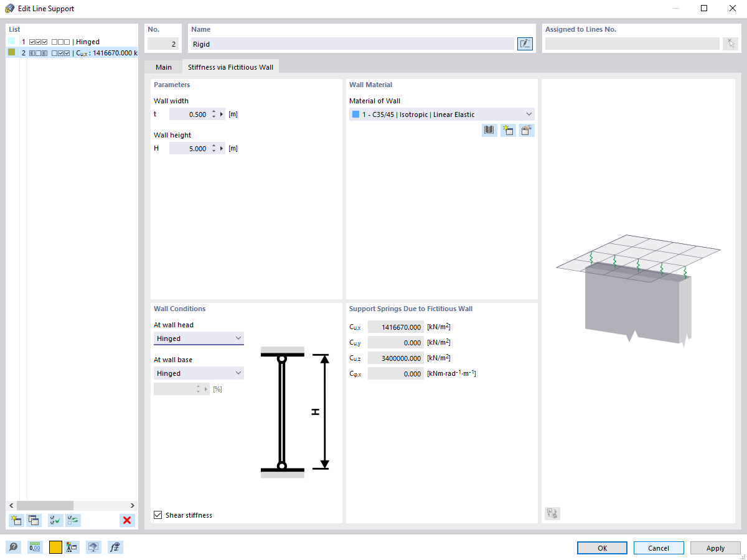
Task: Open the material library for the wall
Action: 489,130
